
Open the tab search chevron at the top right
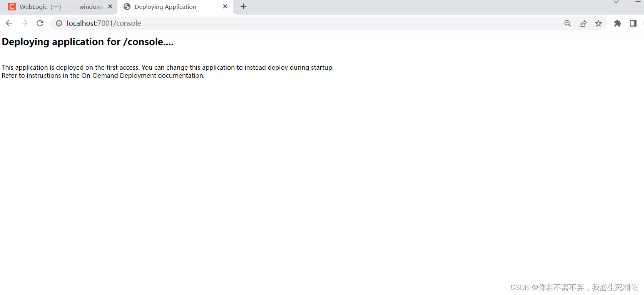pyautogui.click(x=616, y=2)
